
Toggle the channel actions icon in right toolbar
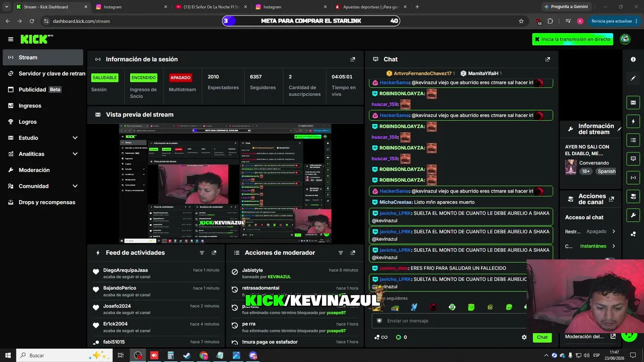(x=633, y=196)
